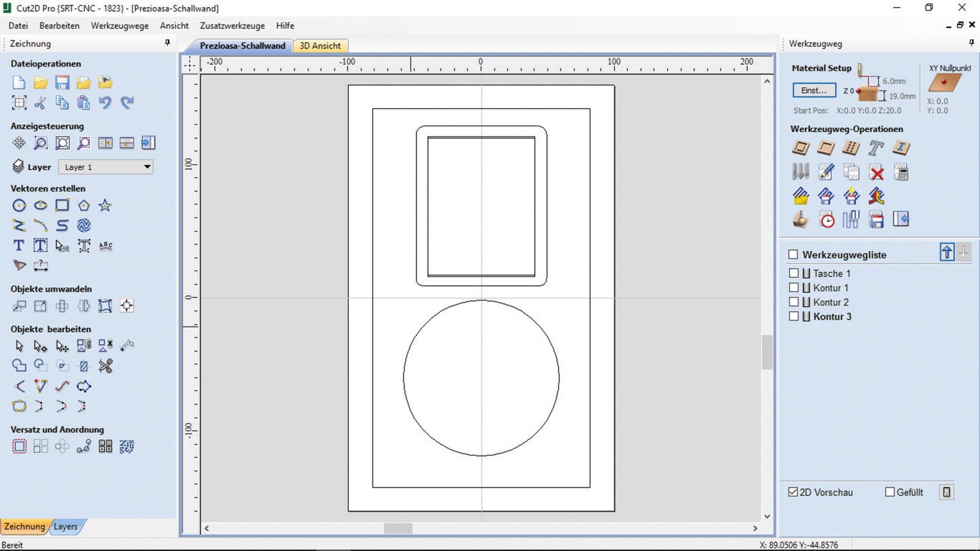
Task: Click the scissors cut icon under Dateioperationen
Action: (41, 103)
